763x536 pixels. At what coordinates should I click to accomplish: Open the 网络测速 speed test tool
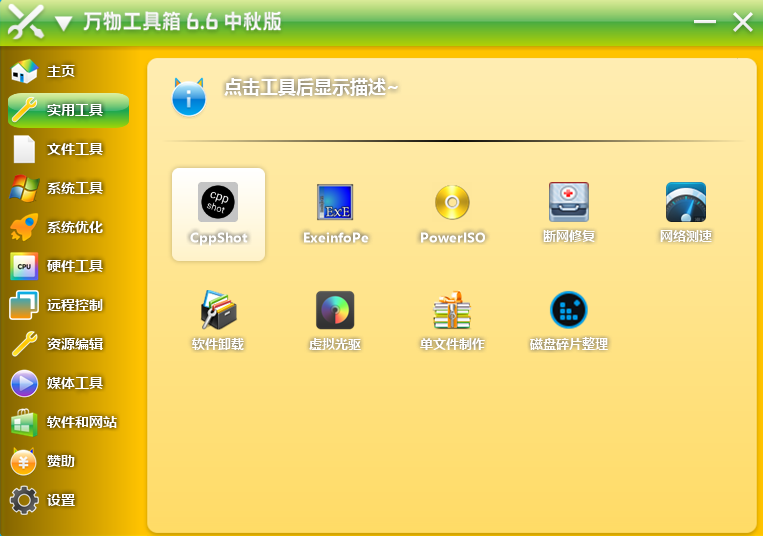(x=686, y=214)
